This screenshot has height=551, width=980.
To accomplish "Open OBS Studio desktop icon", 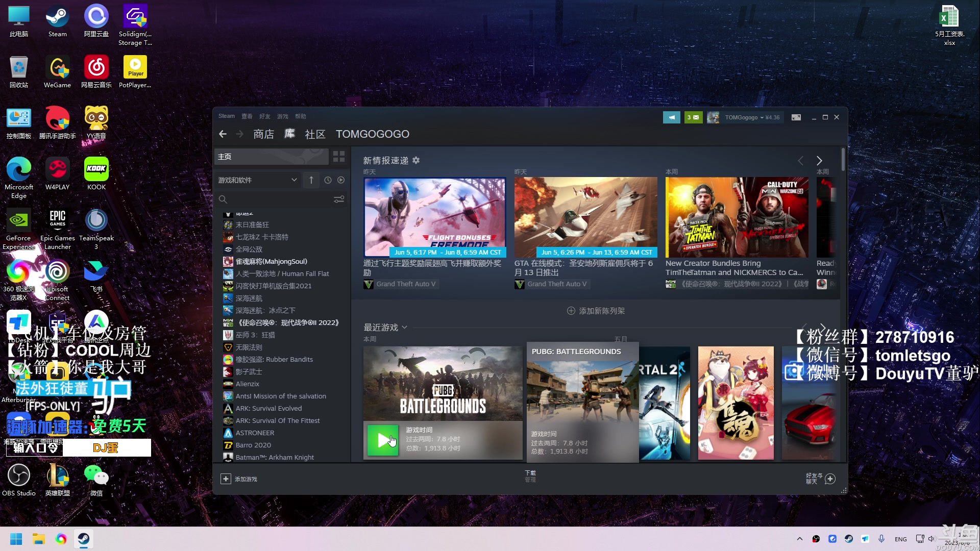I will (19, 480).
